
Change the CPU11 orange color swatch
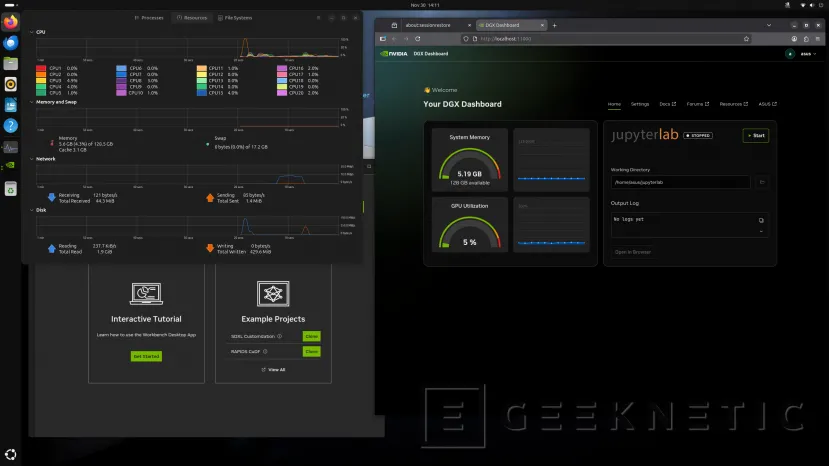pyautogui.click(x=201, y=68)
